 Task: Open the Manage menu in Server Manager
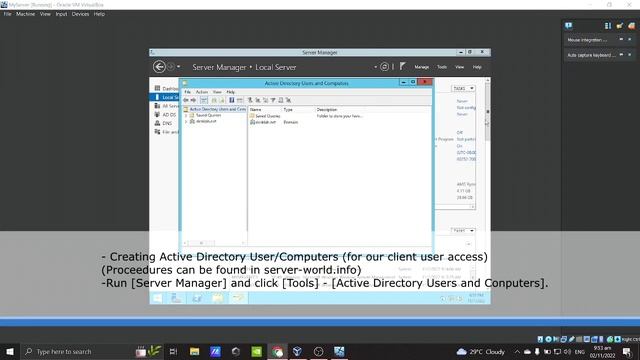pos(422,67)
